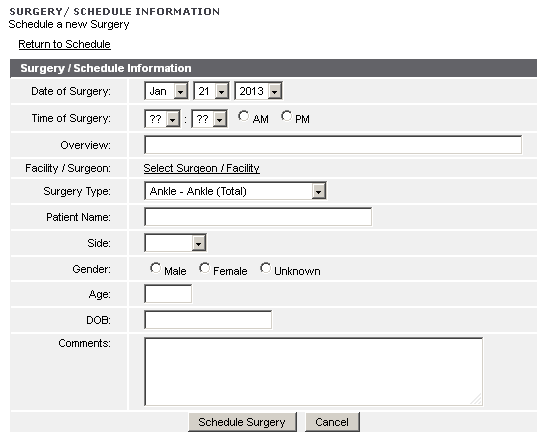Expand the Surgery Type dropdown
The width and height of the screenshot is (547, 444).
(x=235, y=191)
